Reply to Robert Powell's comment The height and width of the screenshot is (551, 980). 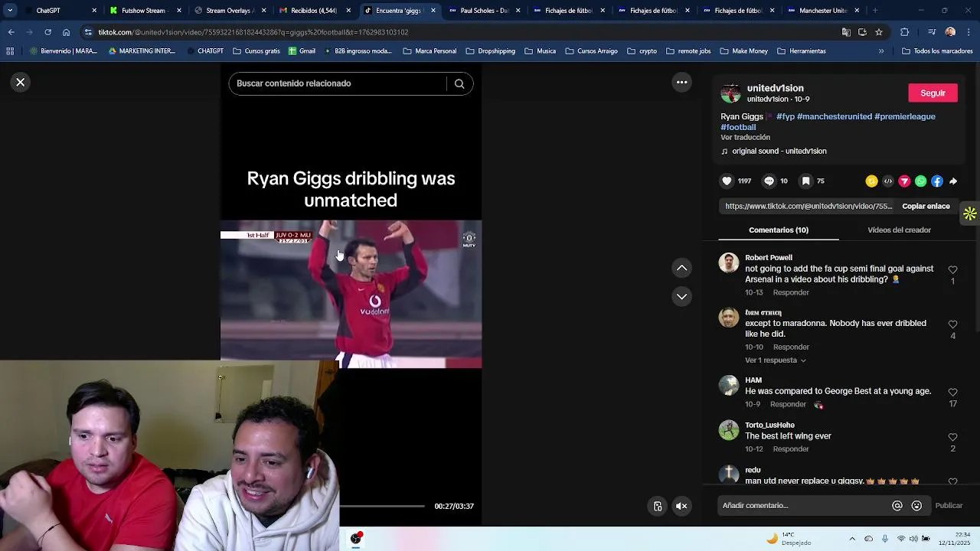pyautogui.click(x=791, y=292)
